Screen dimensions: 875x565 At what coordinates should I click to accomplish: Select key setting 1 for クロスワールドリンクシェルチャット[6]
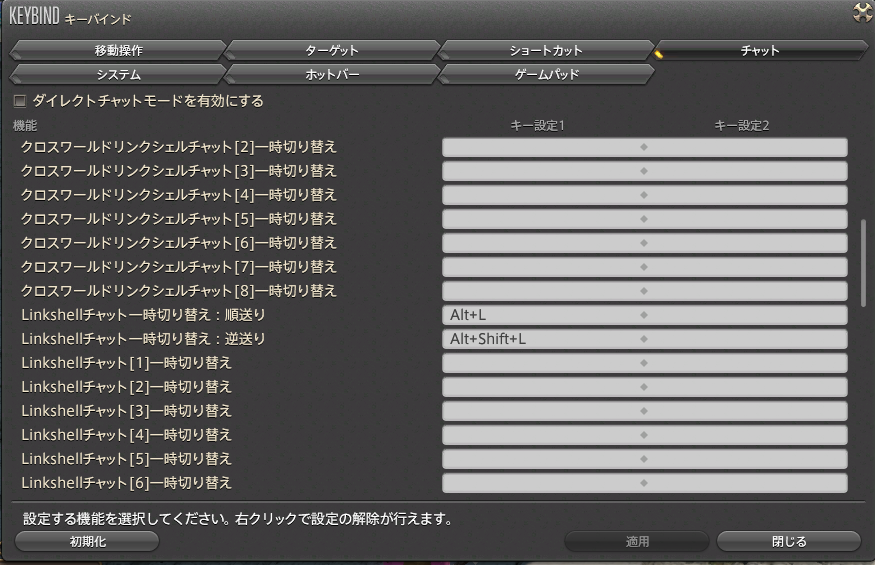[543, 243]
